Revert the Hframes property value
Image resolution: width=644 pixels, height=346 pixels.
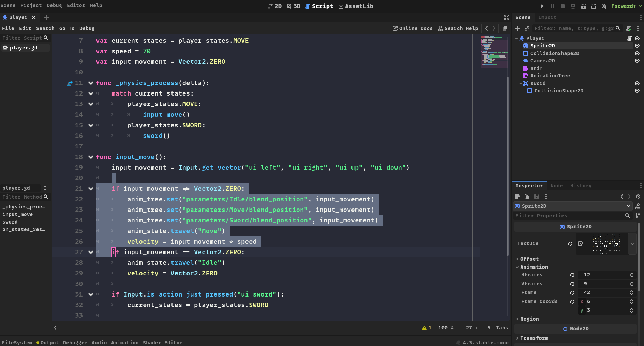[x=572, y=275]
